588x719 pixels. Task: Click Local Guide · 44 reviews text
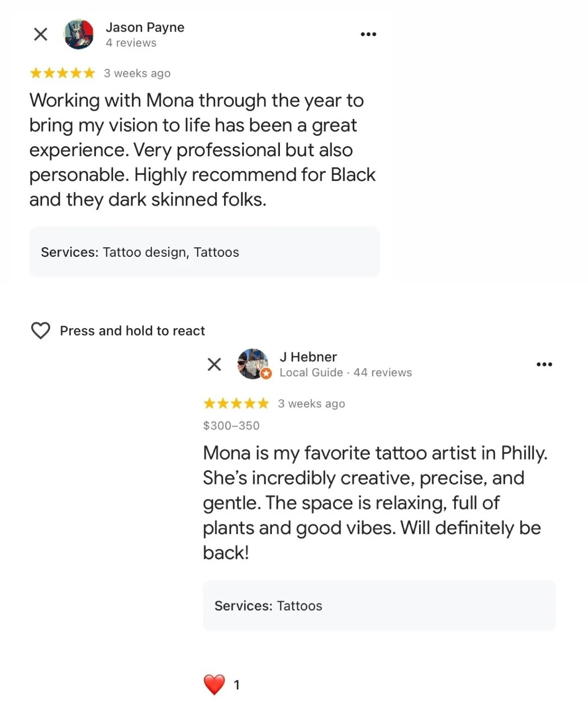tap(346, 372)
